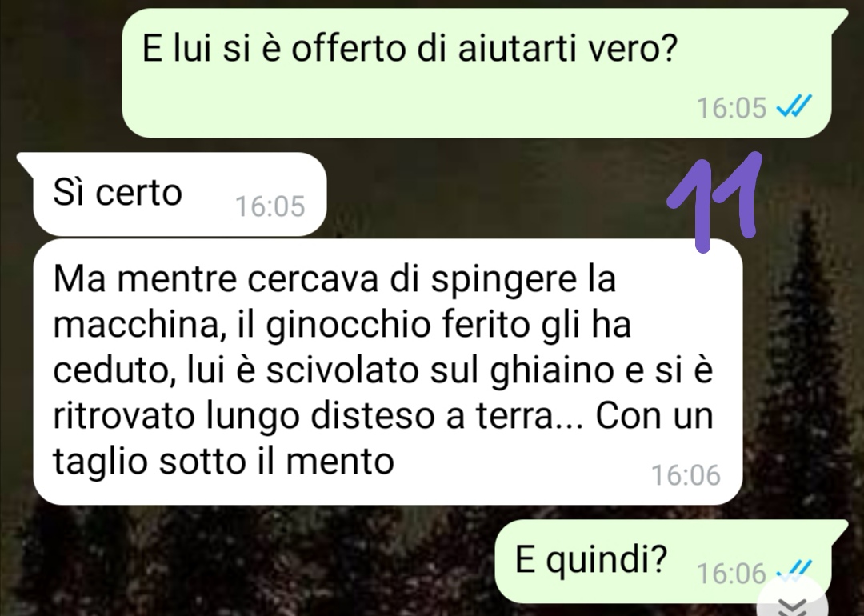864x616 pixels.
Task: Tap the scroll-to-bottom double chevron button
Action: [792, 603]
